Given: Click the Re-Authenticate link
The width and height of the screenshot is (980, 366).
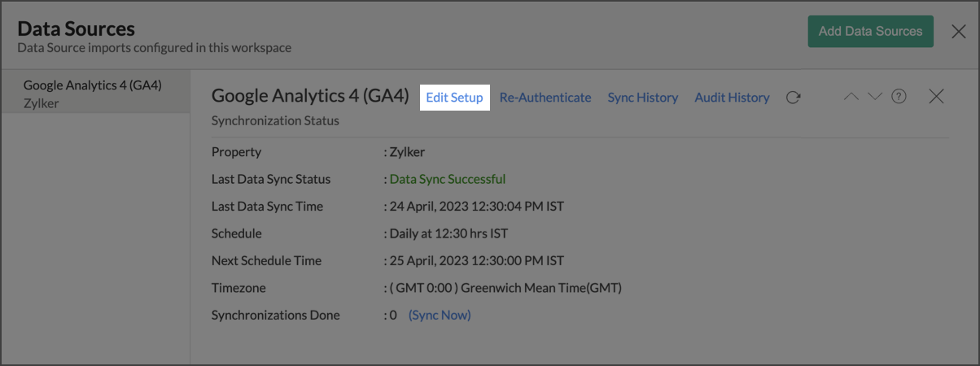Looking at the screenshot, I should [545, 98].
